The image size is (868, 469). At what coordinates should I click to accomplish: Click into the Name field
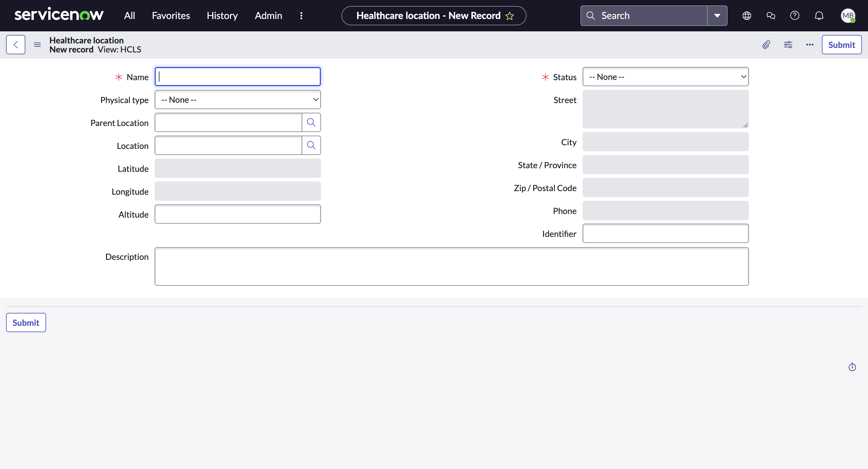point(237,77)
